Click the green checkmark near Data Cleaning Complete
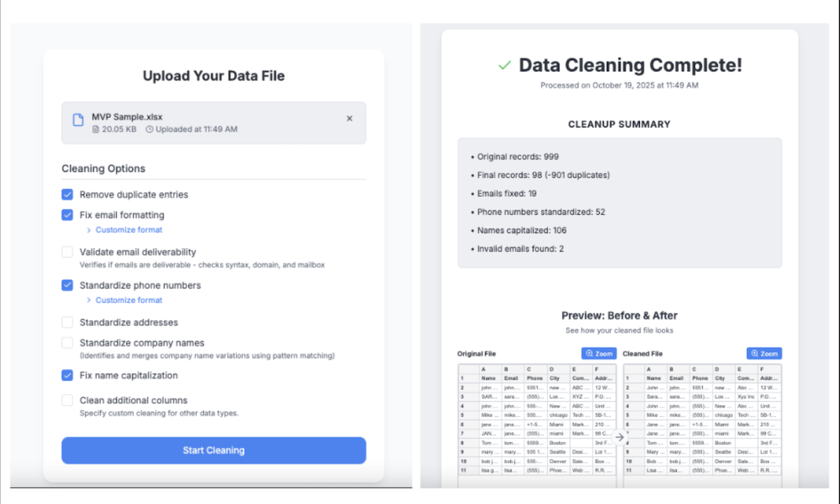The width and height of the screenshot is (840, 504). tap(503, 65)
